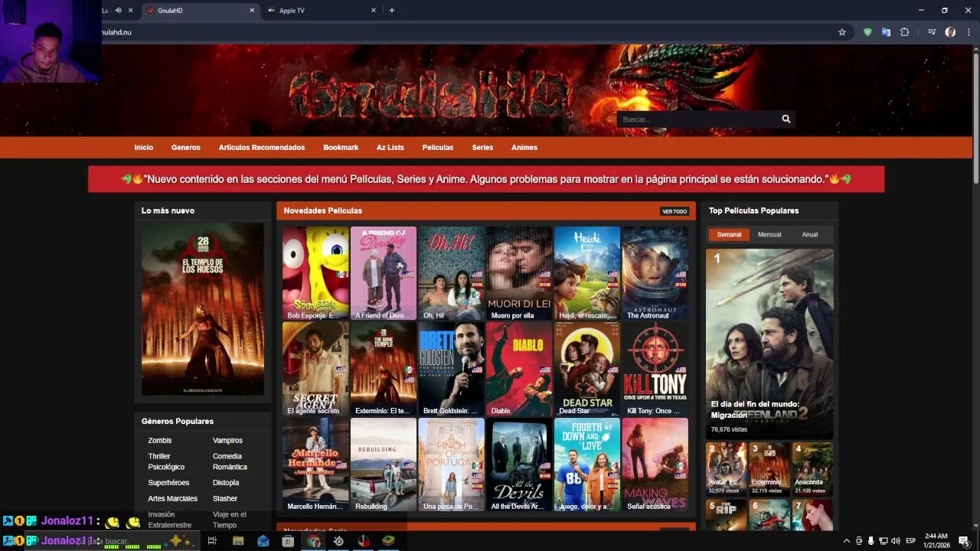Click the microphone icon in system tray

tap(871, 541)
